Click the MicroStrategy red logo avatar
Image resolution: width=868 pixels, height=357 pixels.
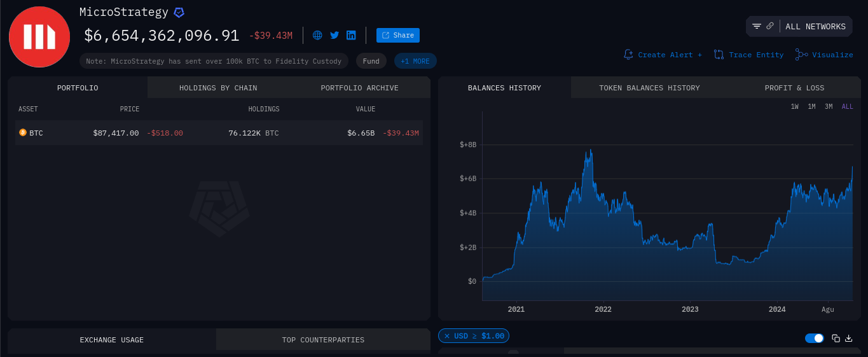(x=39, y=37)
